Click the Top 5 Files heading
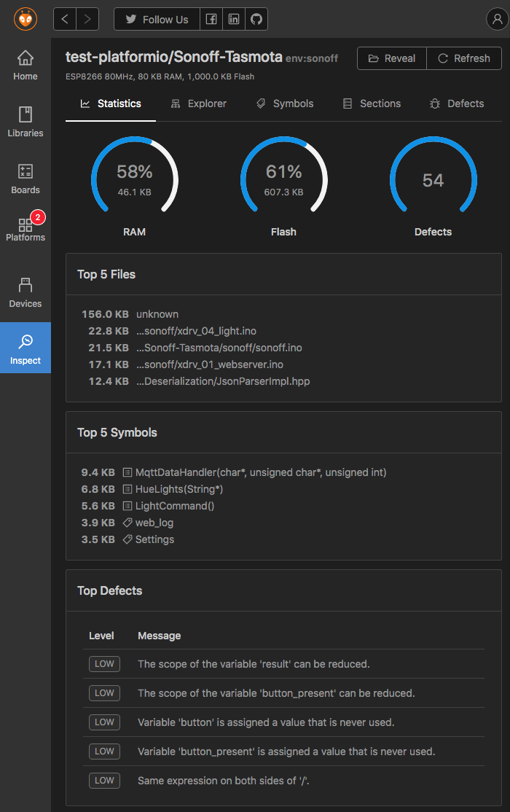The height and width of the screenshot is (812, 510). pyautogui.click(x=106, y=275)
